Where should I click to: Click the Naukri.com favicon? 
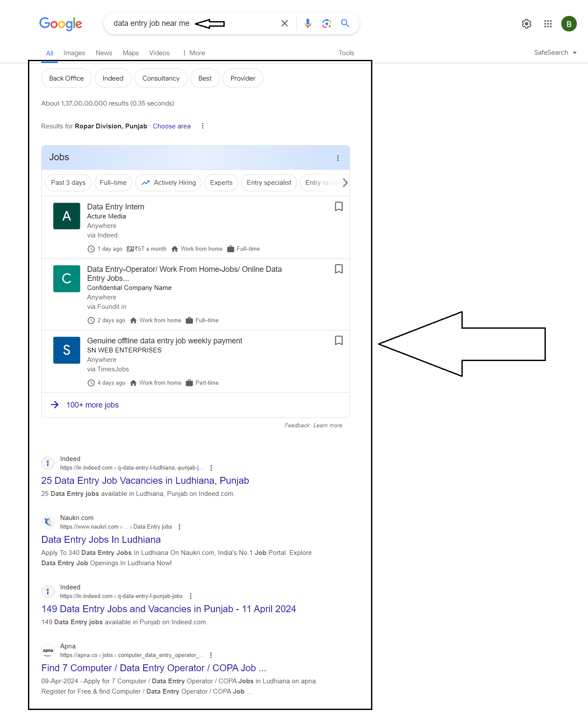coord(48,522)
